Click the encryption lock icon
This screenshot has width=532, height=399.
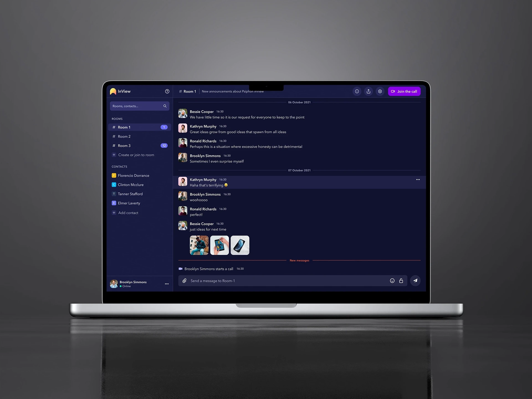click(x=401, y=281)
